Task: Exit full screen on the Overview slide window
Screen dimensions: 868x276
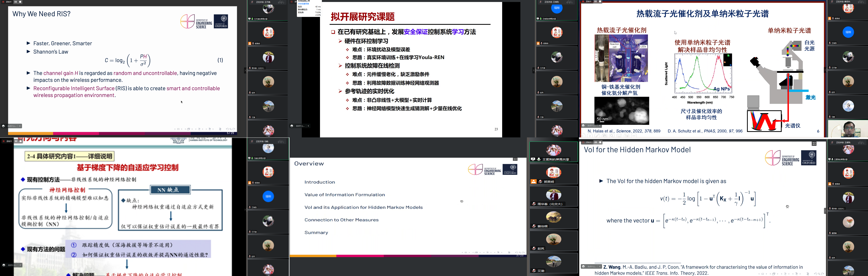Action: click(515, 159)
